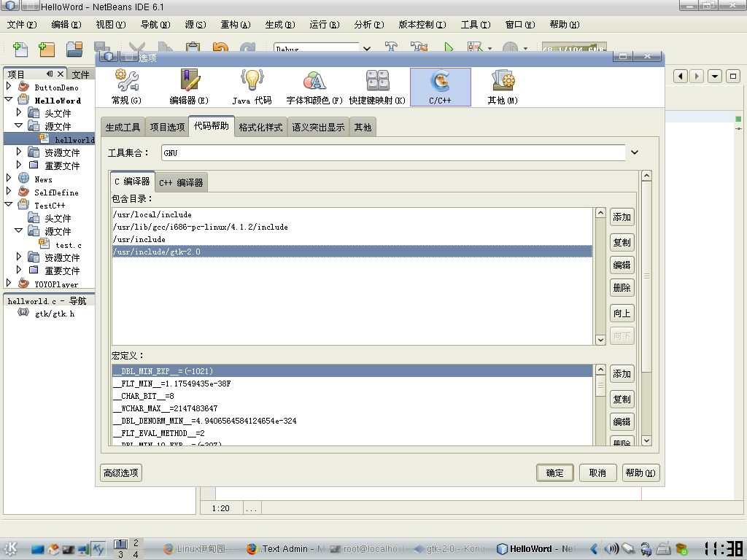Open the 编辑器 (Editor) options category

click(189, 87)
